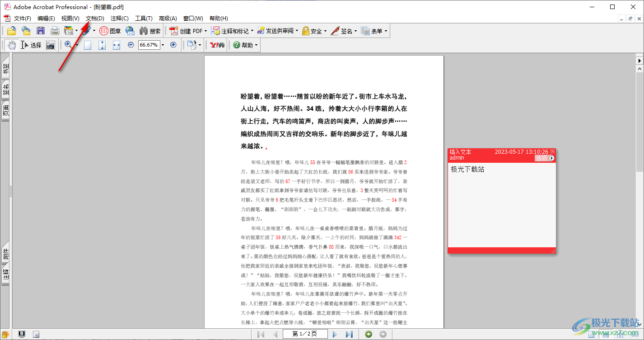The image size is (644, 340).
Task: Print the document using printer icon
Action: (x=55, y=31)
